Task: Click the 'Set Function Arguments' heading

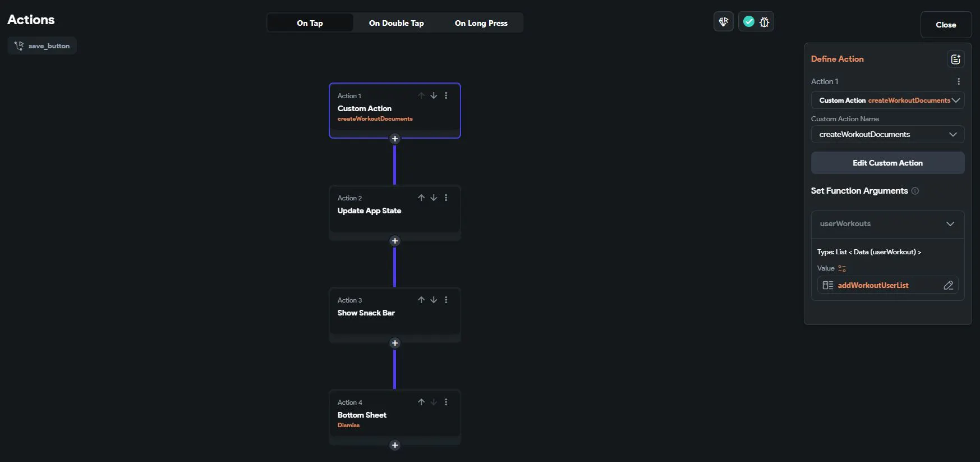Action: click(859, 191)
